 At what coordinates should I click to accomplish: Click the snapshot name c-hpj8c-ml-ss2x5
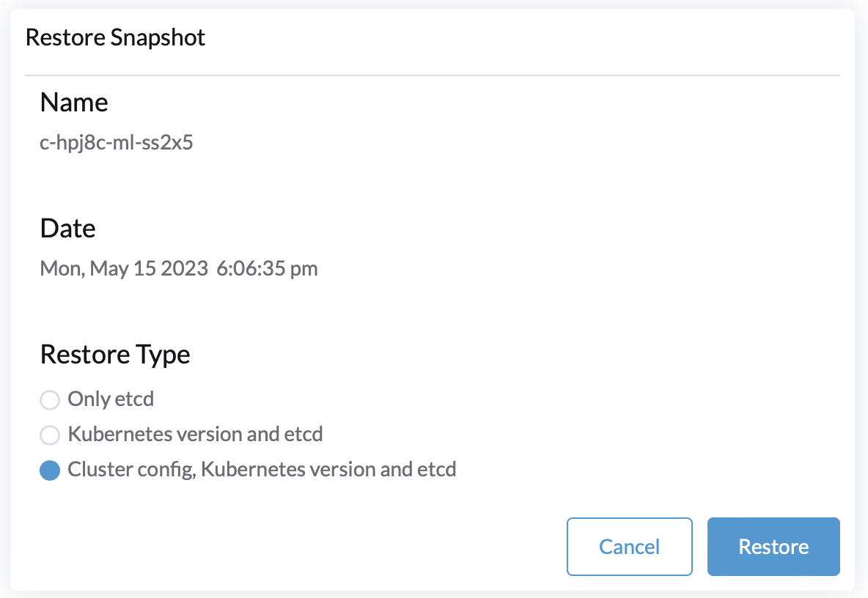point(117,142)
